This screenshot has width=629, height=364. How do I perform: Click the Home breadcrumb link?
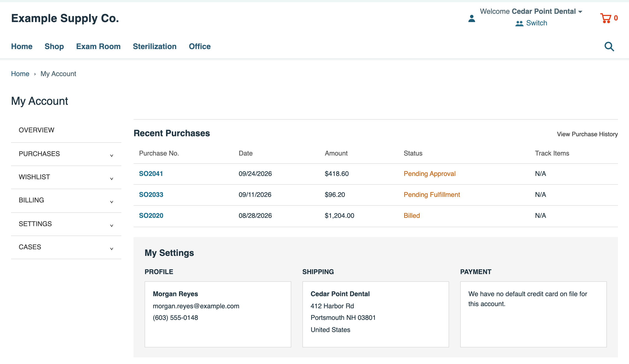tap(20, 74)
